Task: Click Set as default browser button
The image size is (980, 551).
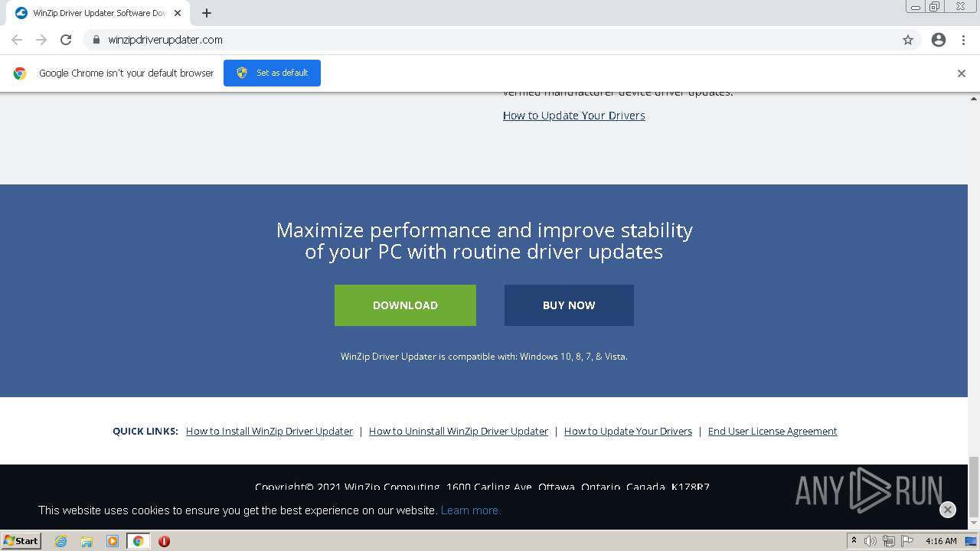Action: (272, 73)
